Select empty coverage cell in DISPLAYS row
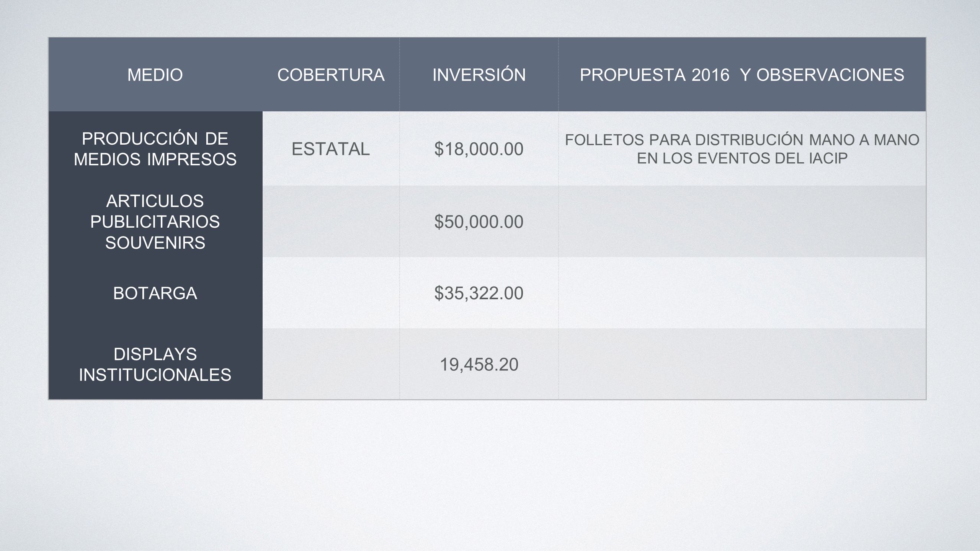This screenshot has height=551, width=980. (331, 364)
